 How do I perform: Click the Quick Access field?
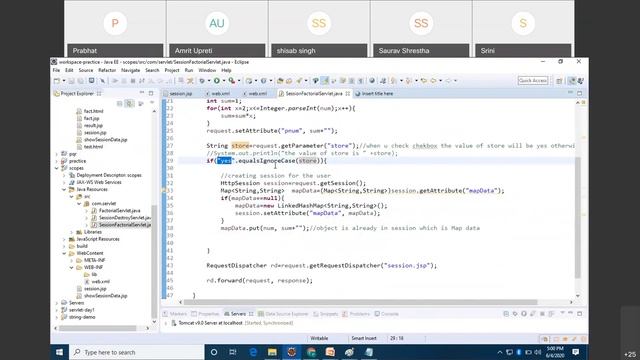pyautogui.click(x=533, y=81)
